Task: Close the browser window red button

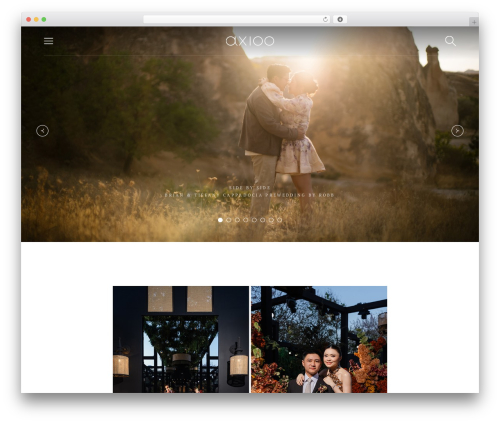Action: (29, 19)
